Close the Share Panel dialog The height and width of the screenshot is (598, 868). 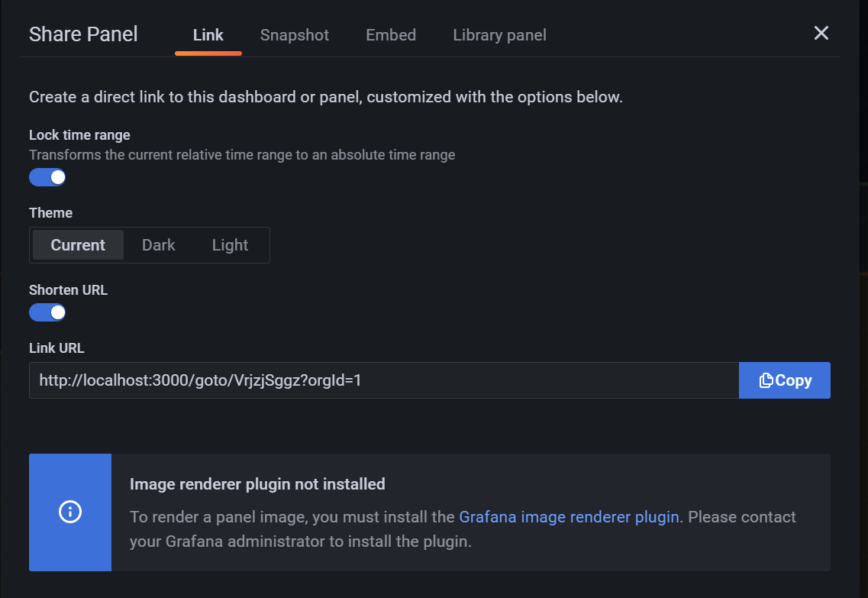coord(821,33)
